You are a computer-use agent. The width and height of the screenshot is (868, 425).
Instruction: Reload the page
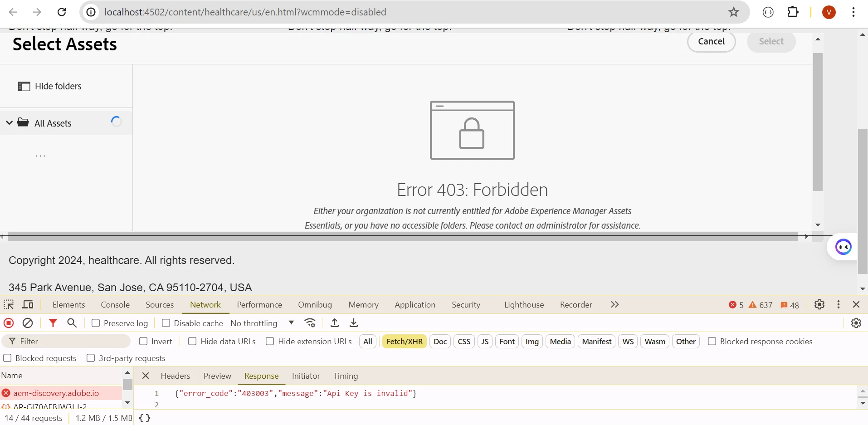[x=62, y=12]
